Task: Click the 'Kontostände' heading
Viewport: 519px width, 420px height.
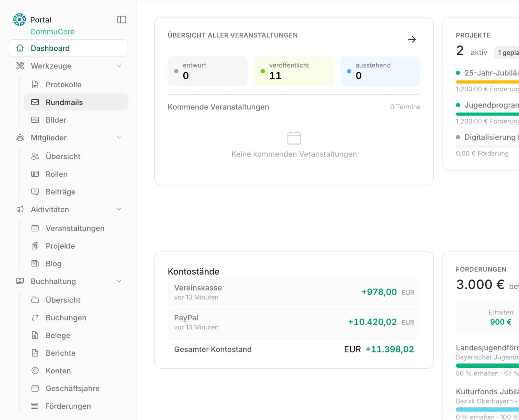Action: point(194,271)
